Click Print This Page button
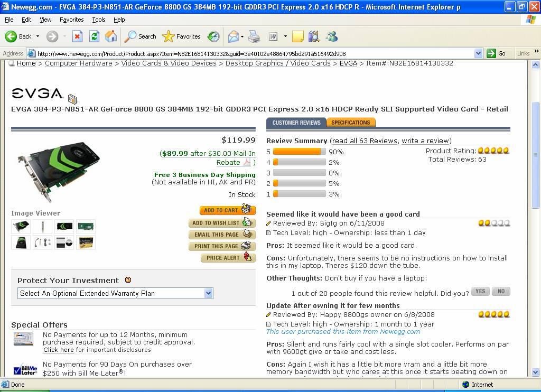 tap(222, 246)
